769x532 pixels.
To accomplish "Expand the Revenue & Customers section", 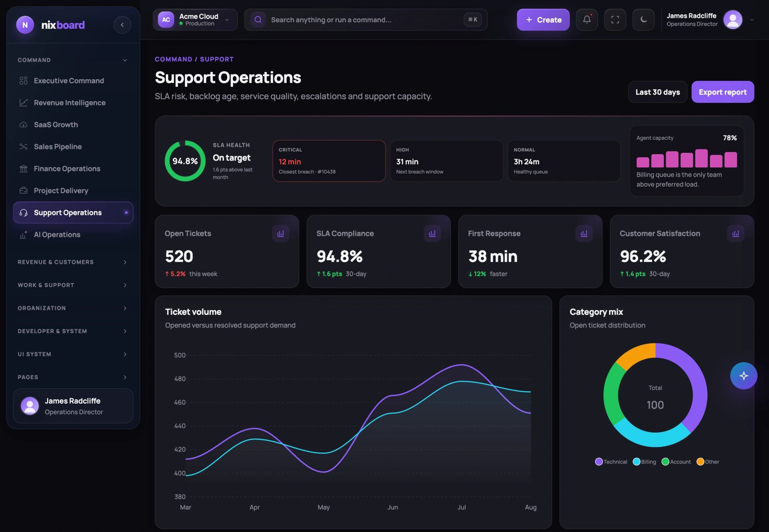I will point(72,262).
